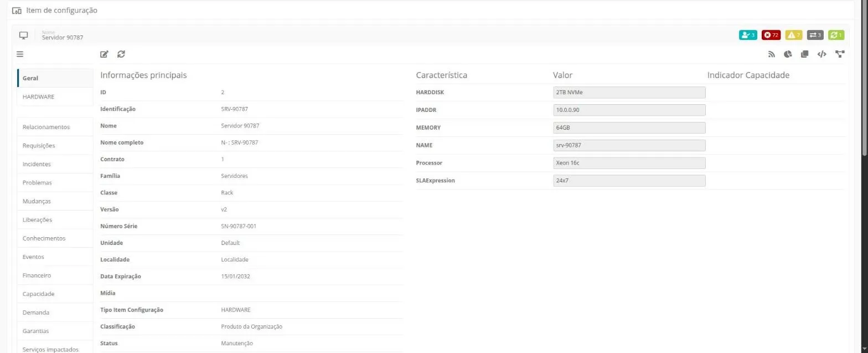Open Capacidade in the sidebar
This screenshot has height=353, width=868.
(55, 294)
